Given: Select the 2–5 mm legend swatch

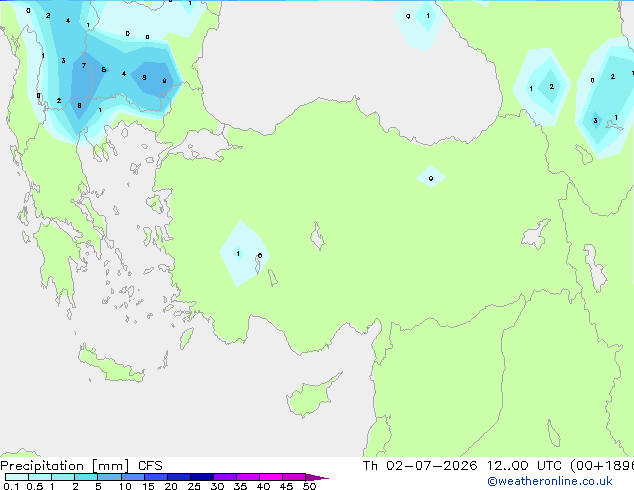Looking at the screenshot, I should 86,477.
